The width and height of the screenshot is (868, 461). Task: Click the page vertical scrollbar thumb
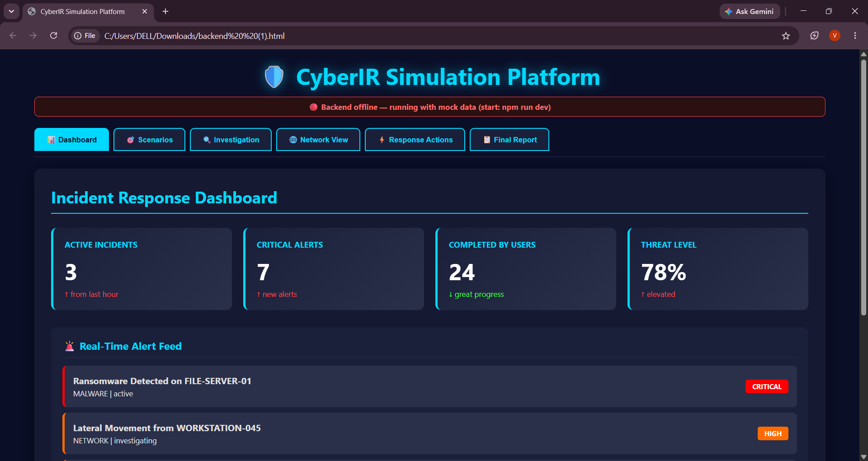[x=863, y=188]
